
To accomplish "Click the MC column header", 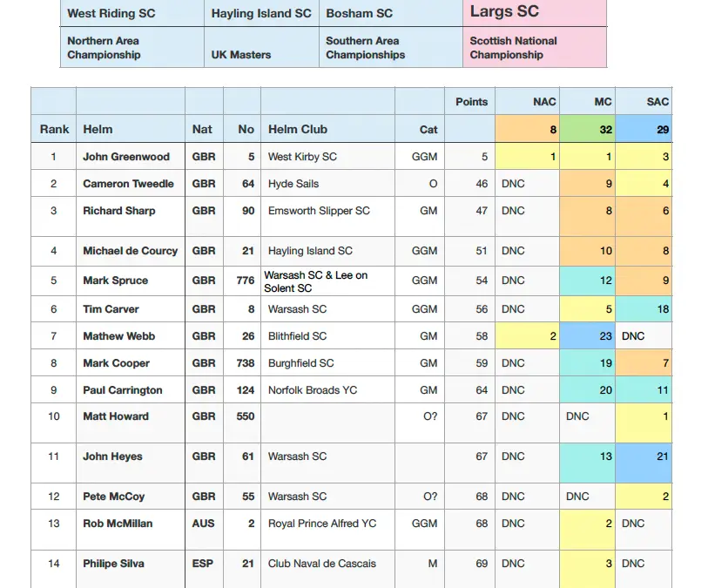I will click(588, 102).
